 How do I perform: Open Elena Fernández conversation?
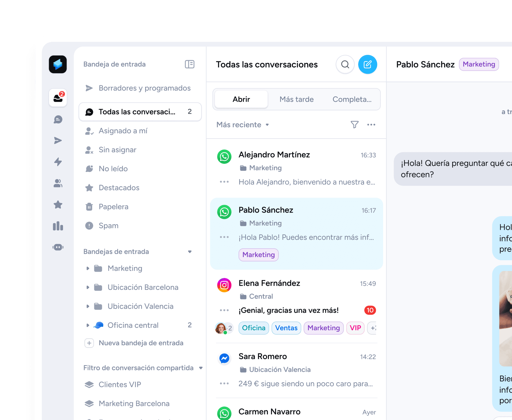pos(296,307)
